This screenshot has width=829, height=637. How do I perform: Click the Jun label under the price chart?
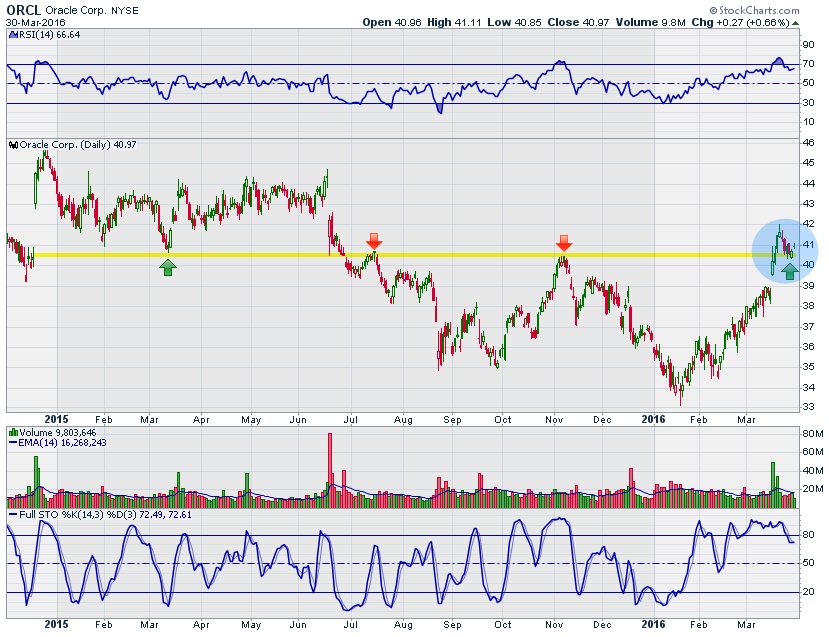(298, 420)
